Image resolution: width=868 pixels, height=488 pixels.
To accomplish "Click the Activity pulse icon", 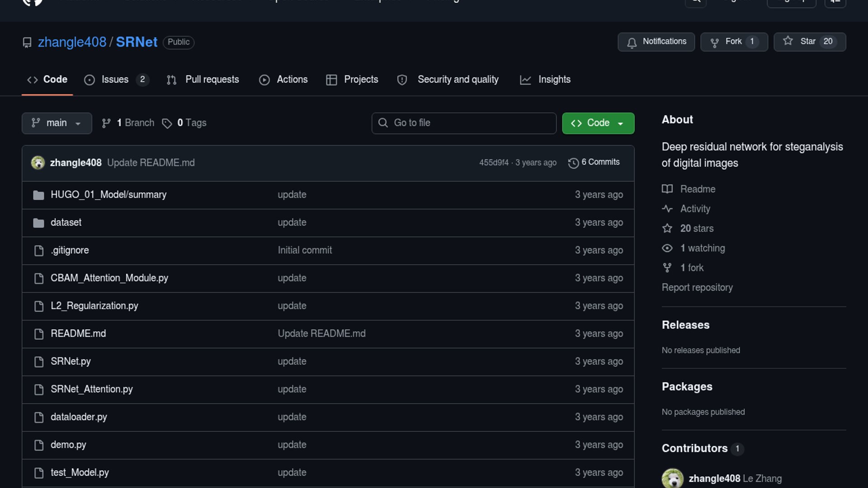I will tap(667, 209).
